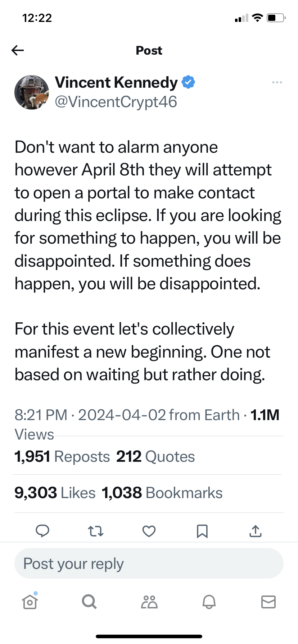Tap the Vincent Kennedy display name

pyautogui.click(x=116, y=83)
